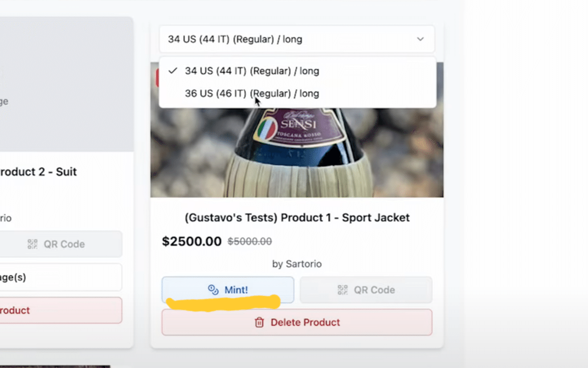Click the QR icon in the Suit card
The image size is (588, 368).
coord(32,244)
